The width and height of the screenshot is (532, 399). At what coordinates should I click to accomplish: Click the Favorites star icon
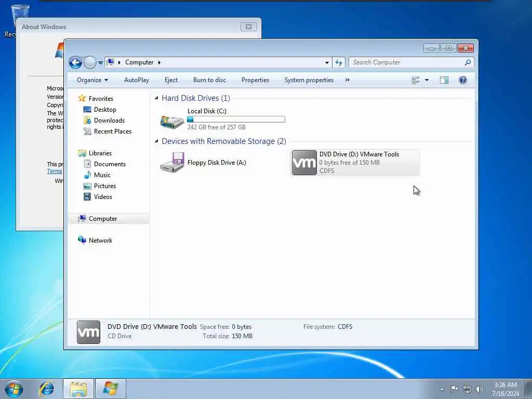(x=82, y=98)
